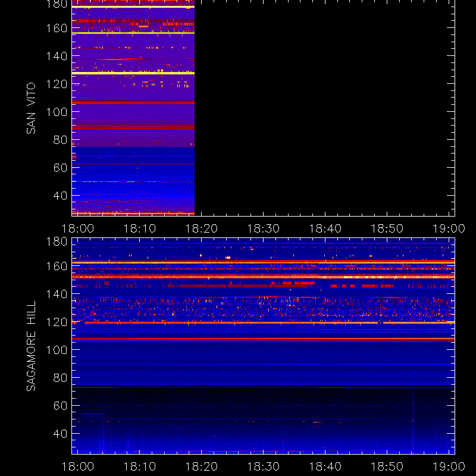Choose the 120 label on Sagamore Hill axis
476x476 pixels.
[x=57, y=322]
